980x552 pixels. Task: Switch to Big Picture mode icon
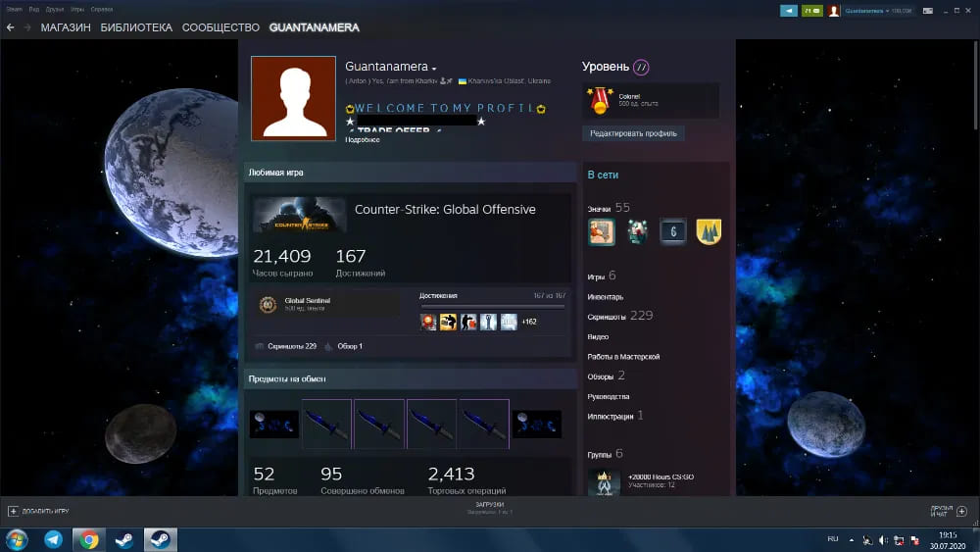tap(928, 11)
